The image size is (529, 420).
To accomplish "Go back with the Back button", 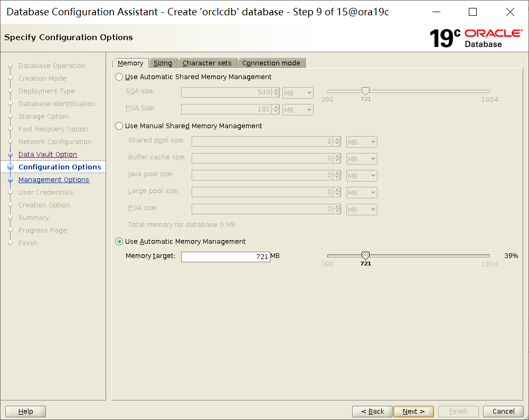I will (x=372, y=411).
